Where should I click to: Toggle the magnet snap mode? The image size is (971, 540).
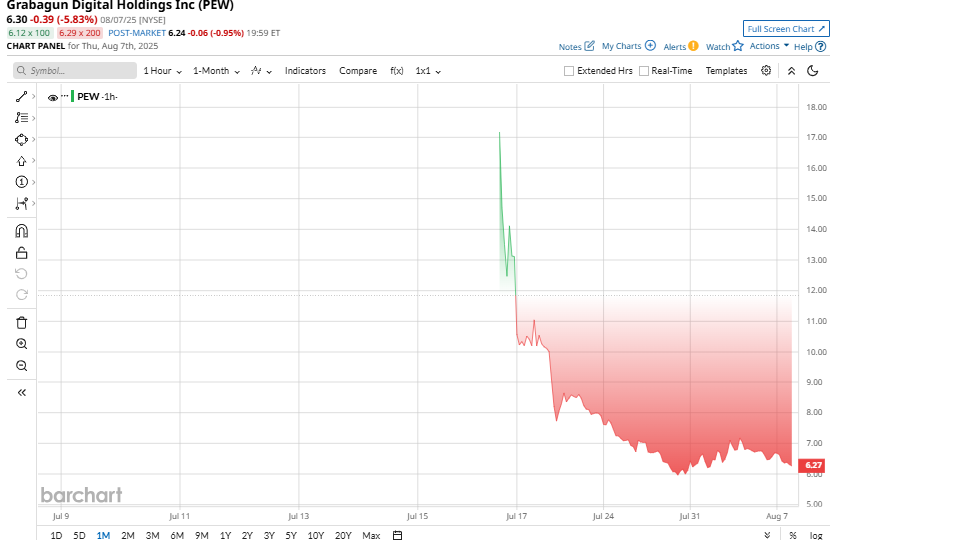[22, 231]
